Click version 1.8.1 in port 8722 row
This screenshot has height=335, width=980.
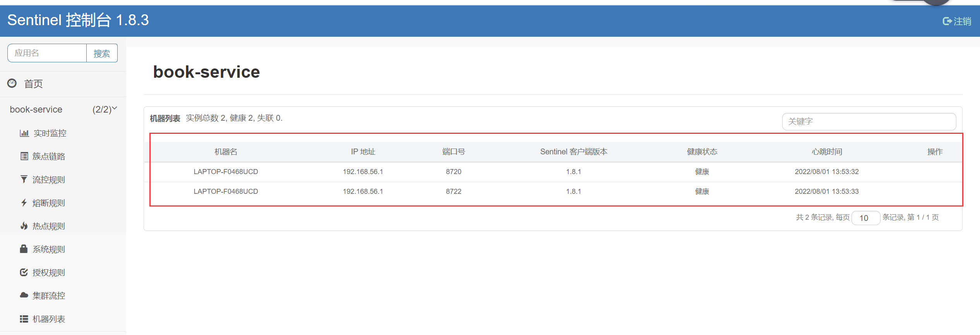(x=574, y=191)
